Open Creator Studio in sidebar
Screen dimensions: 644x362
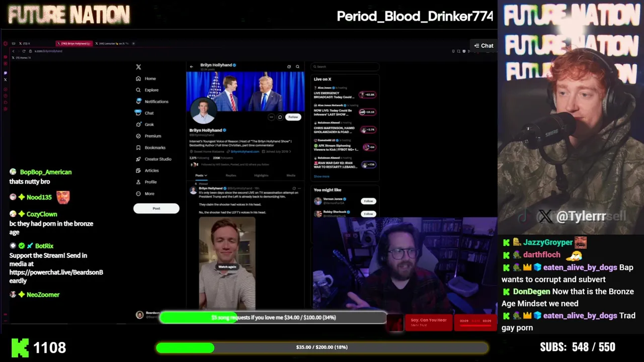153,159
